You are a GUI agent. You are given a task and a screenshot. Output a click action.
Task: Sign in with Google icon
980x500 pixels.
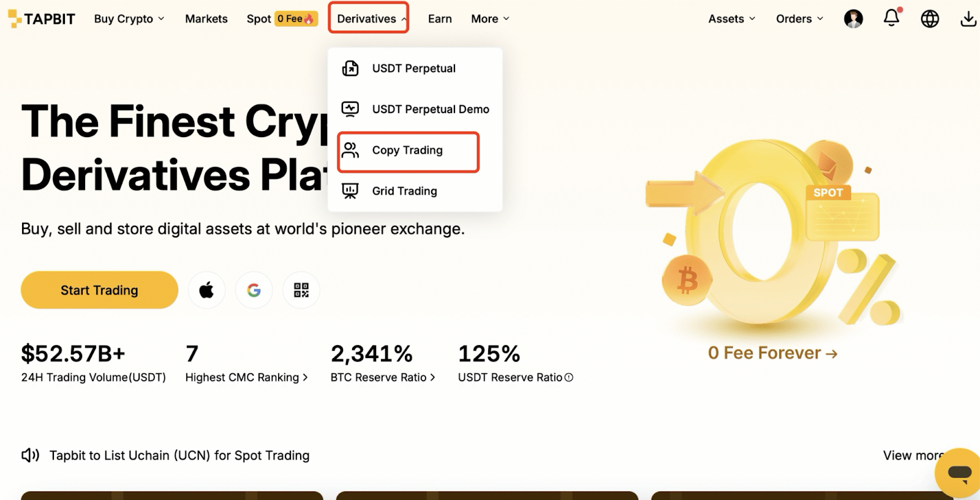click(x=254, y=290)
